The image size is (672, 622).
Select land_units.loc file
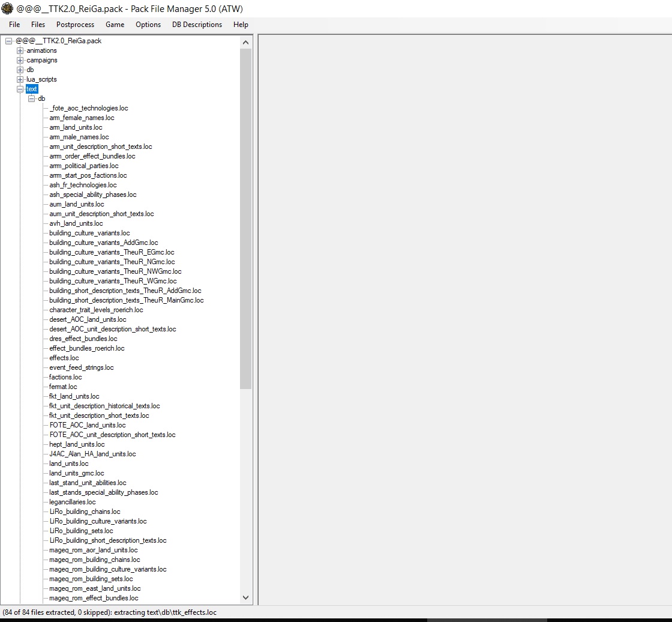pyautogui.click(x=69, y=463)
